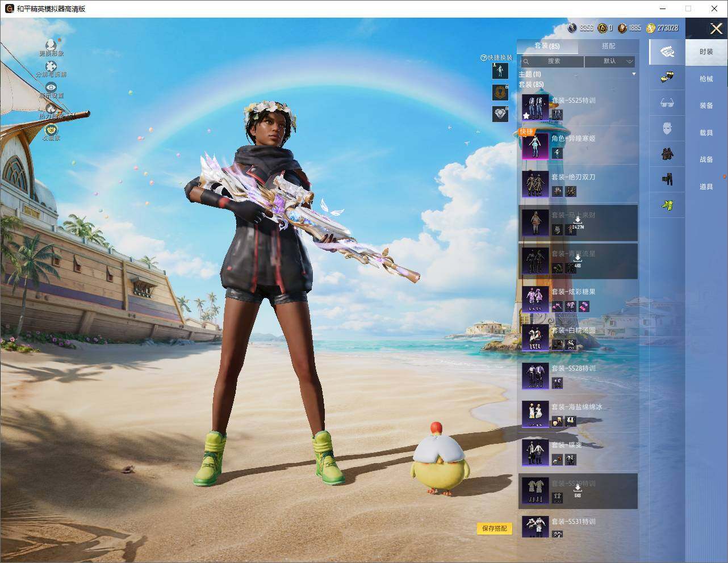Switch to the 套装(85) tab

point(547,46)
